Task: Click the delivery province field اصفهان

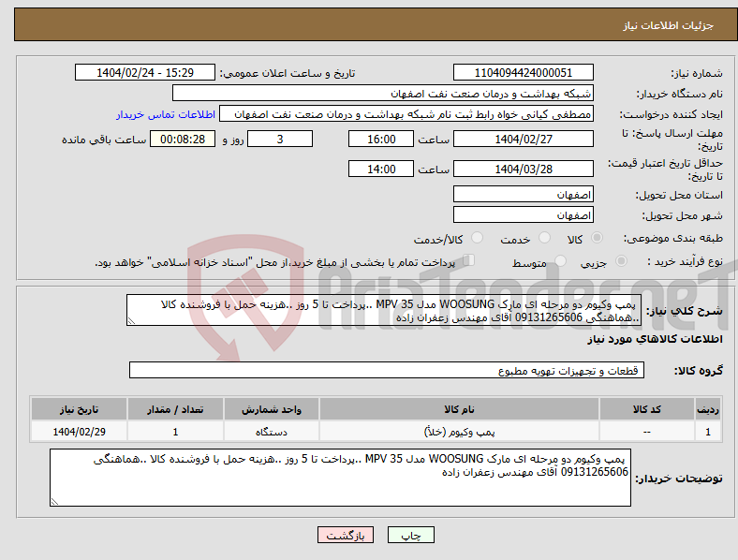Action: (523, 194)
